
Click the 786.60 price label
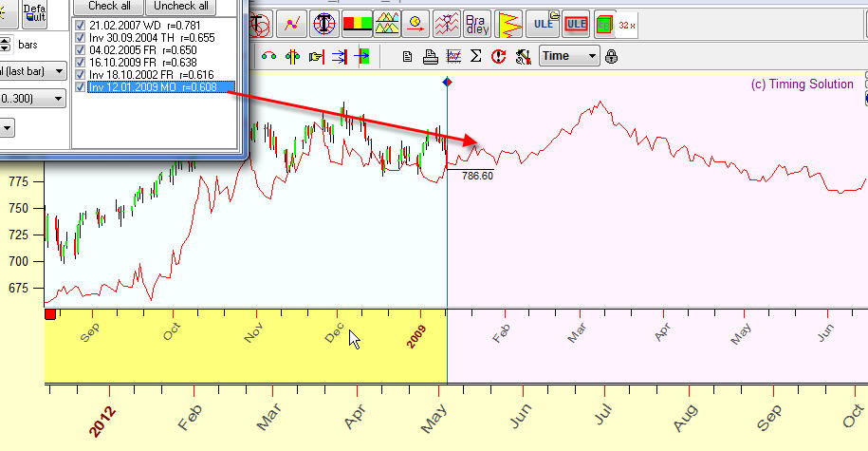click(x=477, y=176)
